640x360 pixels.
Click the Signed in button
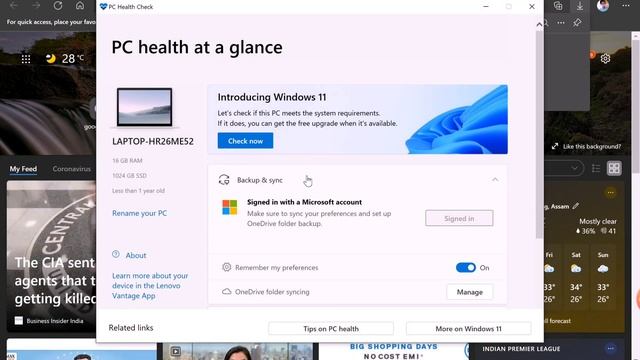point(459,218)
